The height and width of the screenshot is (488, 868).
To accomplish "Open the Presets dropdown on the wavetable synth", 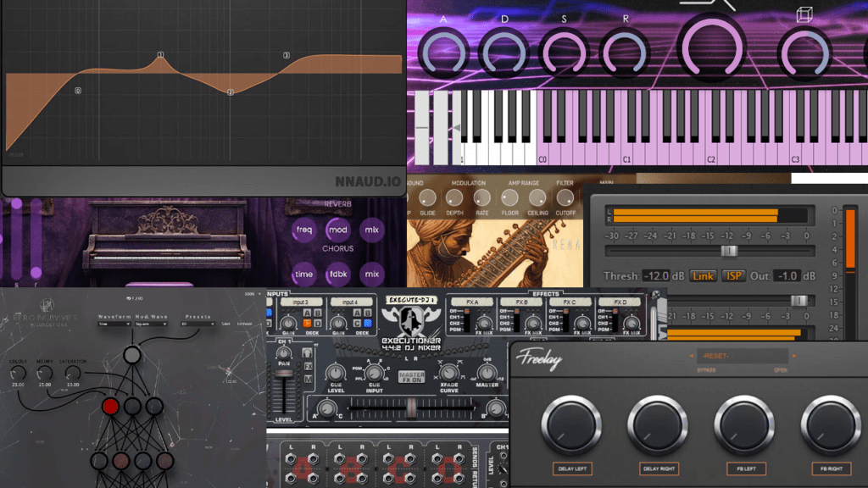I will coord(197,324).
